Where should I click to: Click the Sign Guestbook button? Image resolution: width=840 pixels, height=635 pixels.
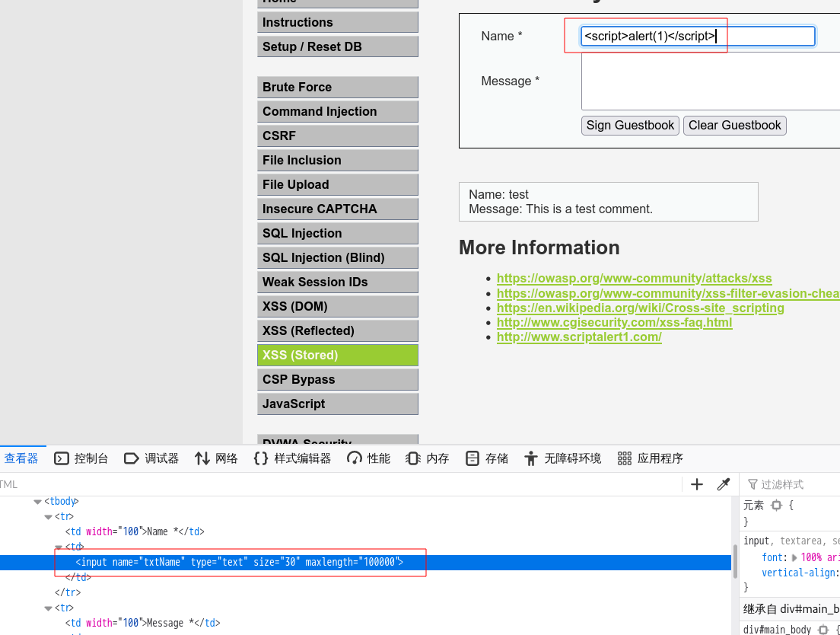630,126
